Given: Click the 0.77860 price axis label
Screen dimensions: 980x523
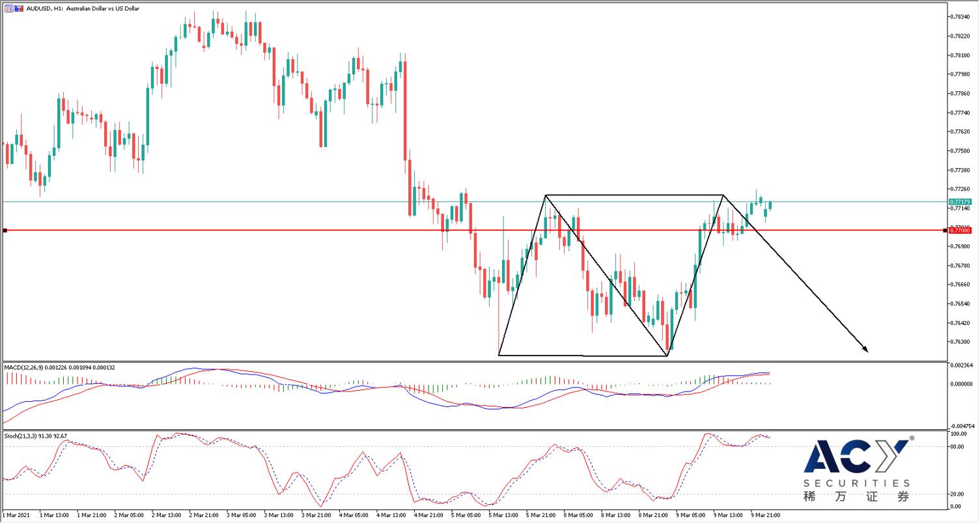Looking at the screenshot, I should pyautogui.click(x=960, y=93).
